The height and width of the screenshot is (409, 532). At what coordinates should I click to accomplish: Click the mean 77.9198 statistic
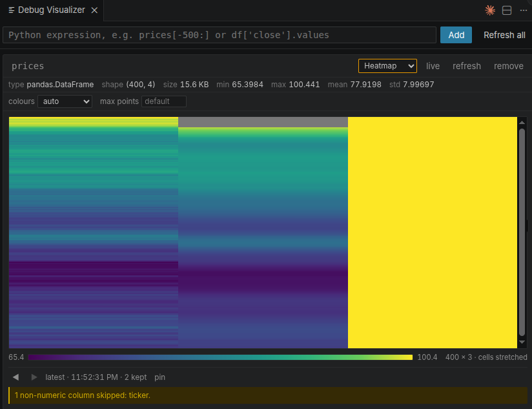(354, 85)
